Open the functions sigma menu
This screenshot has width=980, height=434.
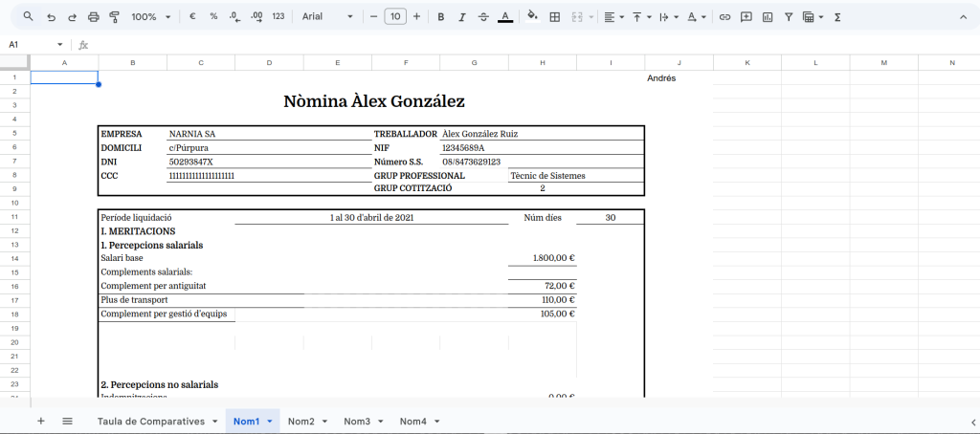tap(837, 17)
